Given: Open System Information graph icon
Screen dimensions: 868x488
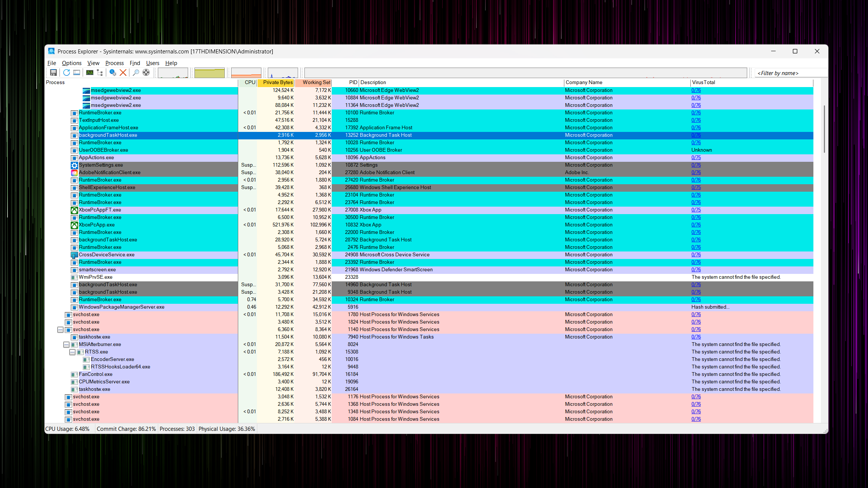Looking at the screenshot, I should pos(90,73).
